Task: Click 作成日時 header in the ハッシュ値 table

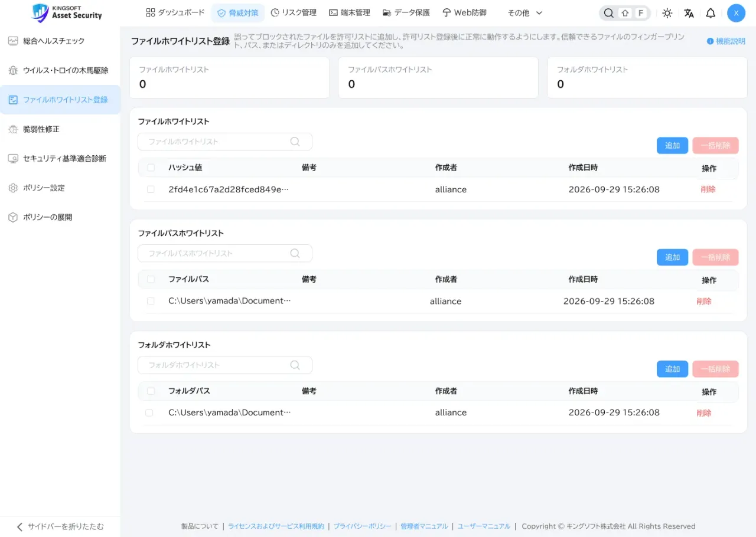Action: [x=583, y=168]
